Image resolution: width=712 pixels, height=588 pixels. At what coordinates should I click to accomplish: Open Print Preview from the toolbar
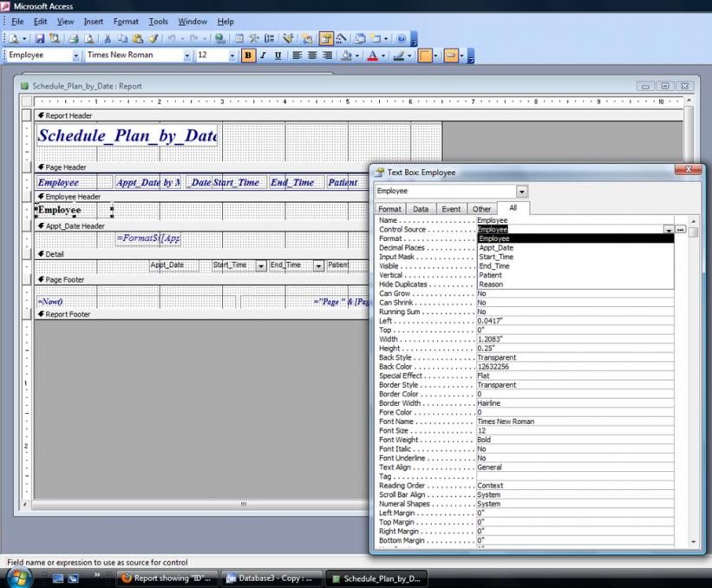pyautogui.click(x=89, y=39)
